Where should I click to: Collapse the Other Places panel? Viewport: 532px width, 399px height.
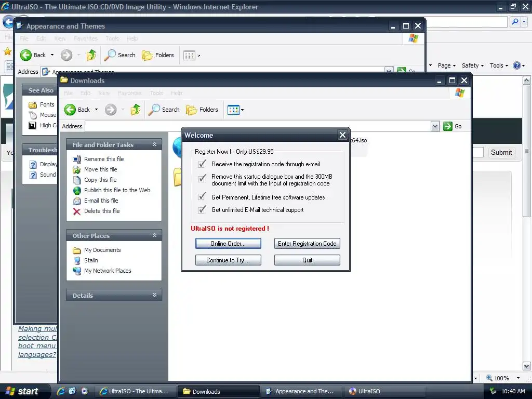154,235
